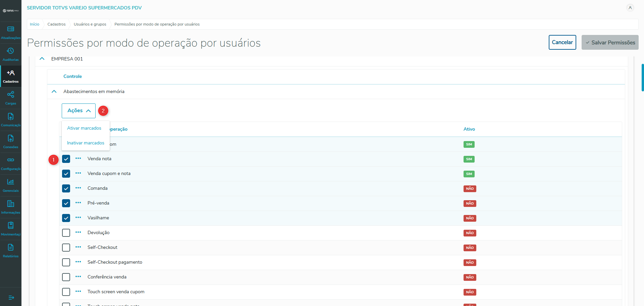Expand the sidebar menu with bottom arrow icon
644x306 pixels.
(11, 297)
